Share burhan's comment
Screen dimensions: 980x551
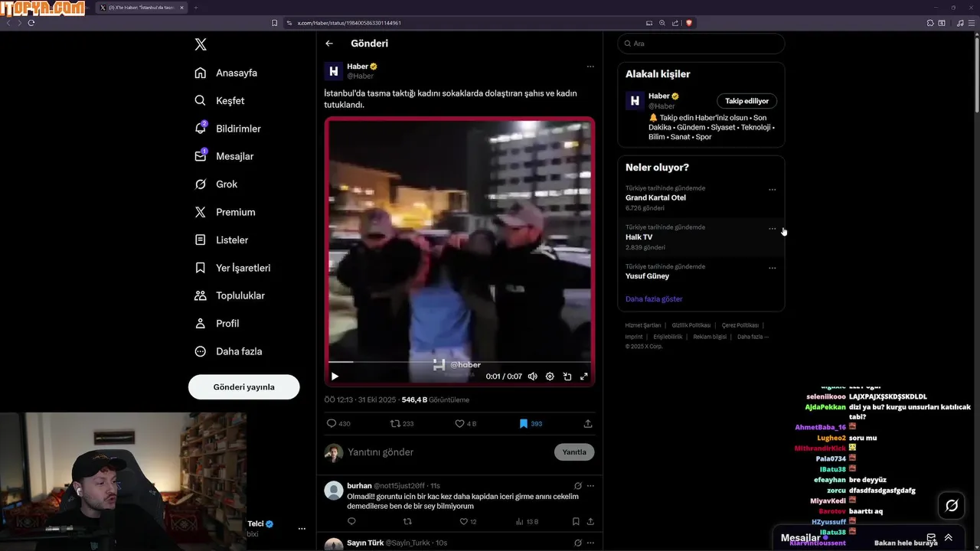tap(590, 521)
